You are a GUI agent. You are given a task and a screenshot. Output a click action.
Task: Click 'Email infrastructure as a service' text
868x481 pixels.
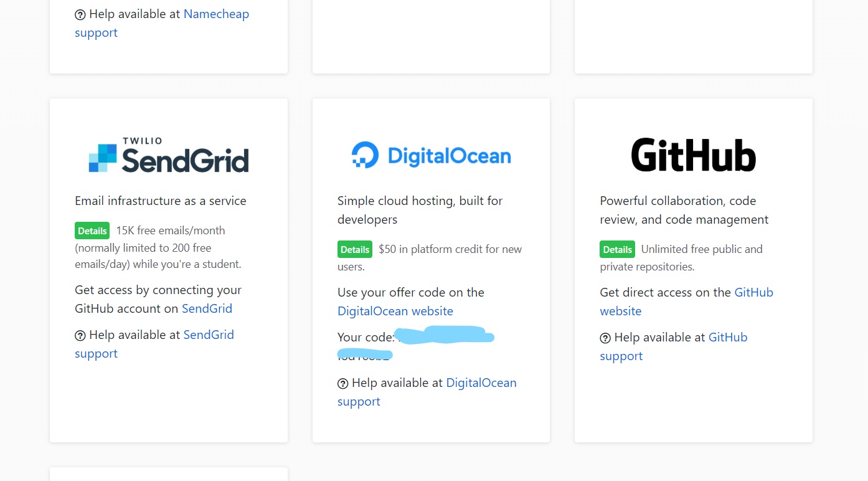click(x=161, y=201)
